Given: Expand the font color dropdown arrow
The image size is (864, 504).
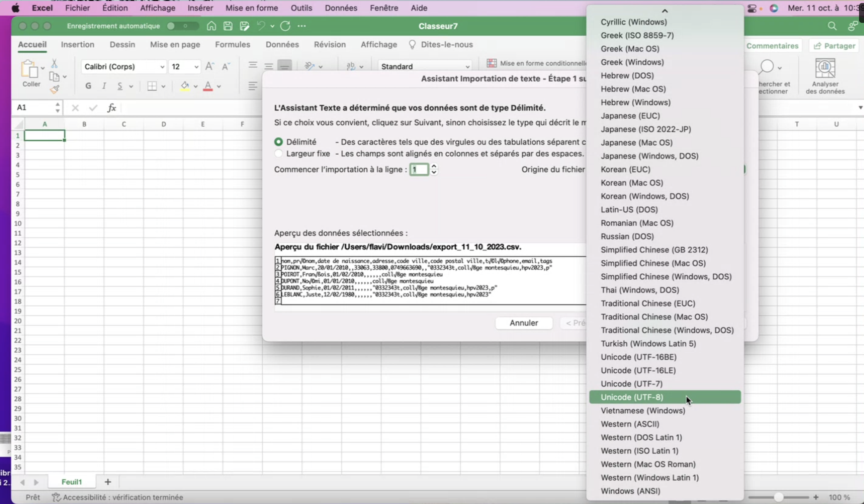Looking at the screenshot, I should coord(219,86).
